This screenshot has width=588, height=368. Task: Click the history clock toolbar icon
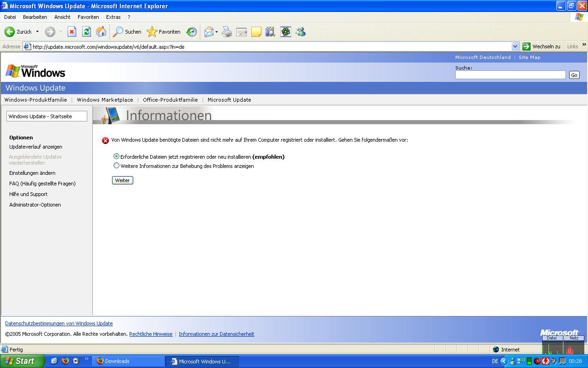coord(192,32)
